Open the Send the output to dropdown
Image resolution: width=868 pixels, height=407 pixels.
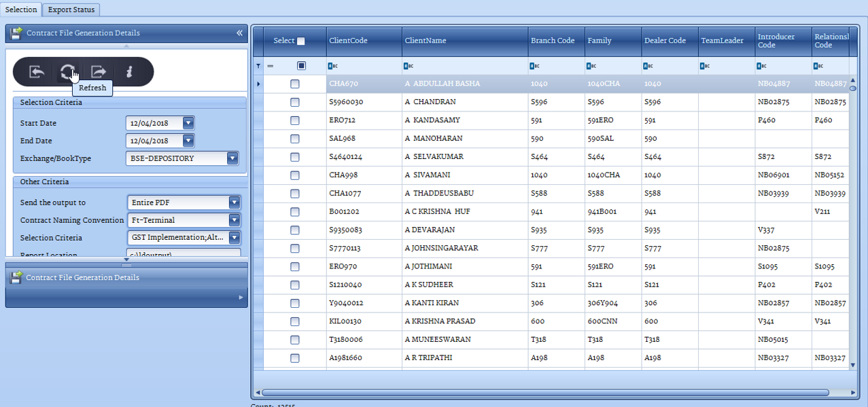(x=235, y=202)
